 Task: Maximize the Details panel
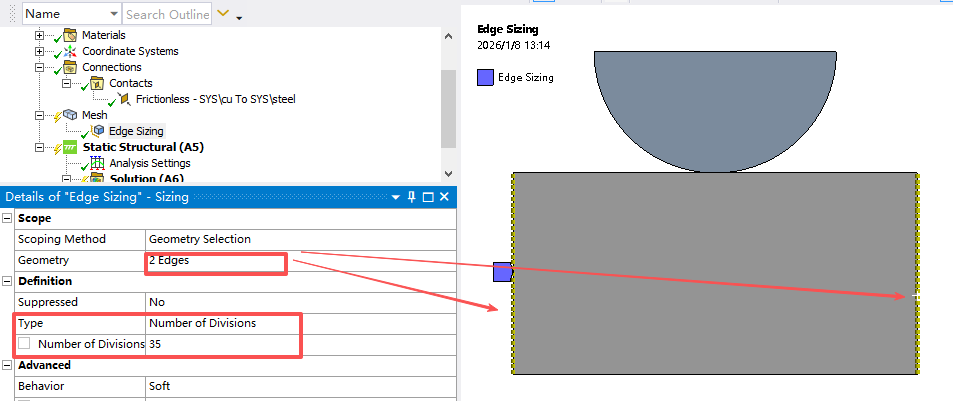click(x=428, y=197)
